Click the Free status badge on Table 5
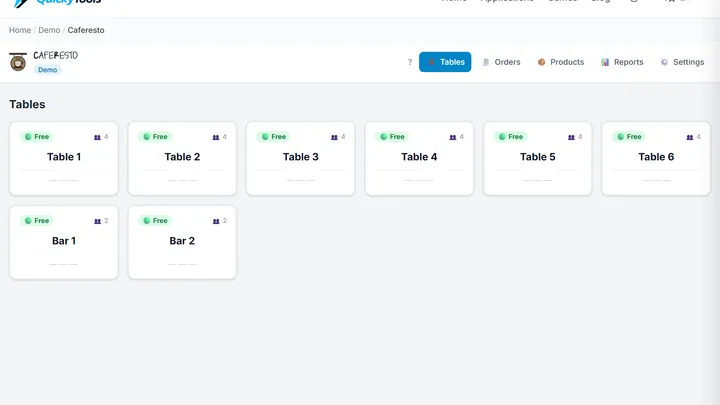Screen dimensions: 720x405 click(511, 136)
